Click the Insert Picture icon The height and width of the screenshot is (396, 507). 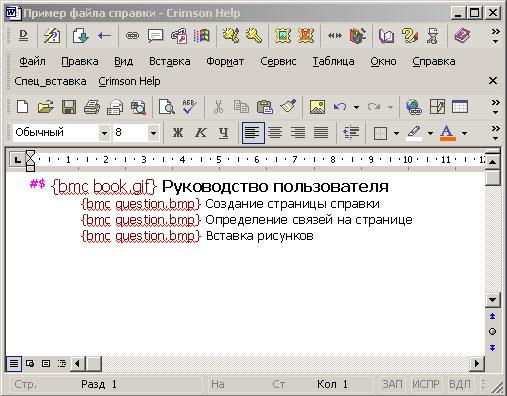(317, 107)
